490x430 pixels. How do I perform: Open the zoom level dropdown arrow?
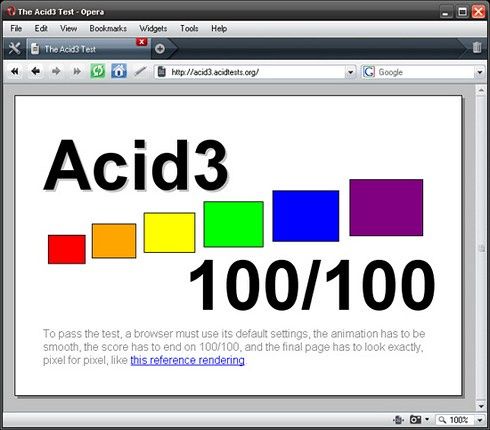tap(480, 420)
